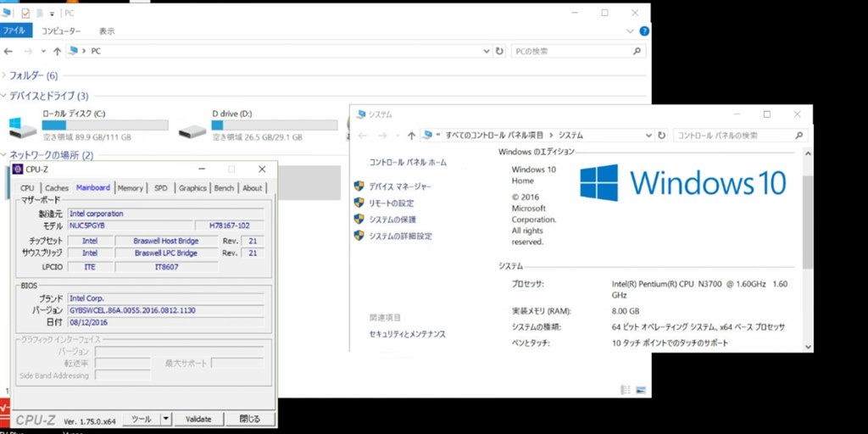Expand the ribbon chevron in PC window
The height and width of the screenshot is (434, 868).
(x=630, y=31)
